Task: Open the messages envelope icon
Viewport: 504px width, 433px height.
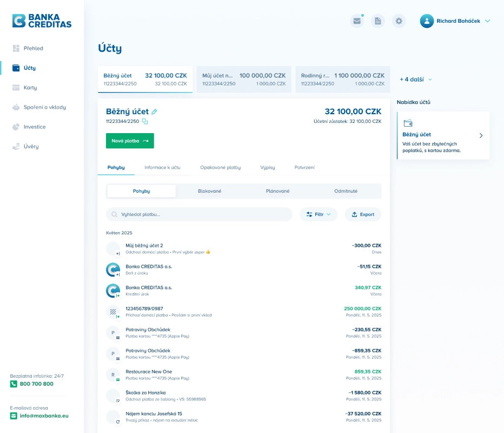Action: [356, 21]
